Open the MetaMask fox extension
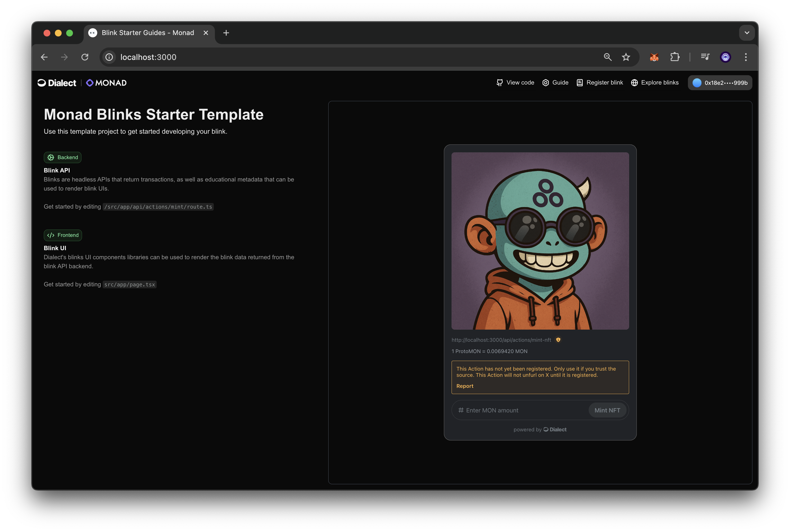Viewport: 790px width, 532px height. click(x=654, y=57)
